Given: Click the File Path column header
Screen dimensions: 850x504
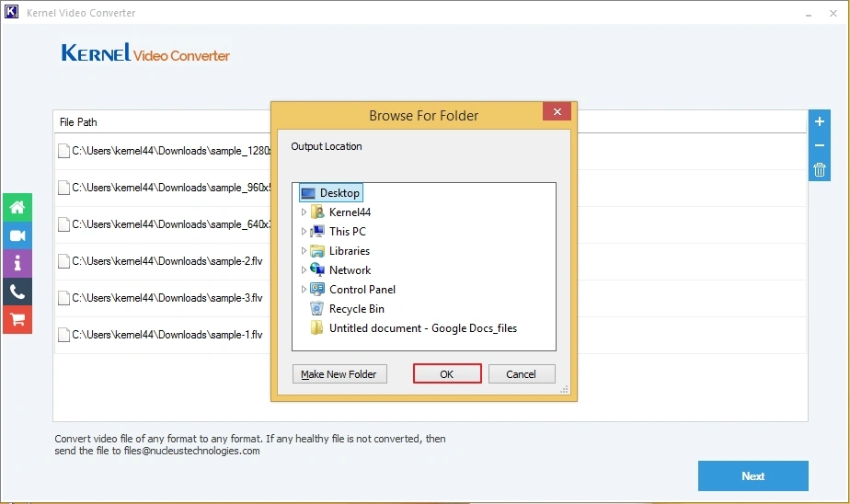Looking at the screenshot, I should click(x=78, y=122).
